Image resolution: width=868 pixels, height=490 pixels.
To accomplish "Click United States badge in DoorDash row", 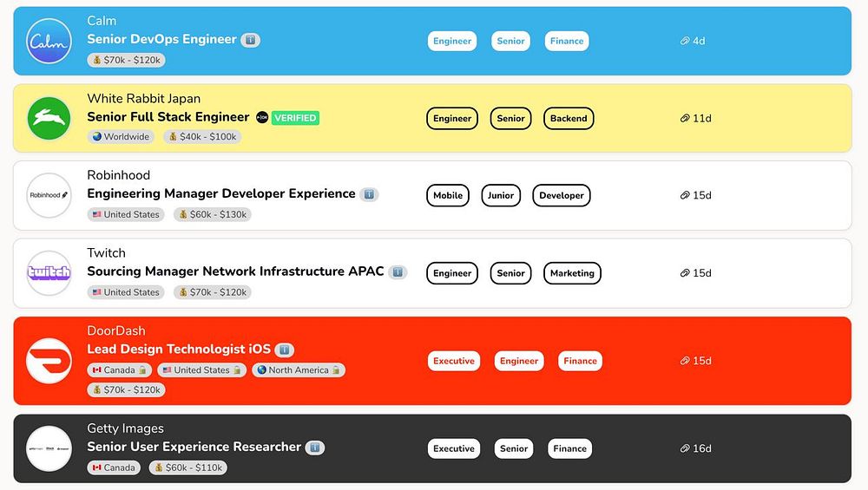I will [201, 370].
